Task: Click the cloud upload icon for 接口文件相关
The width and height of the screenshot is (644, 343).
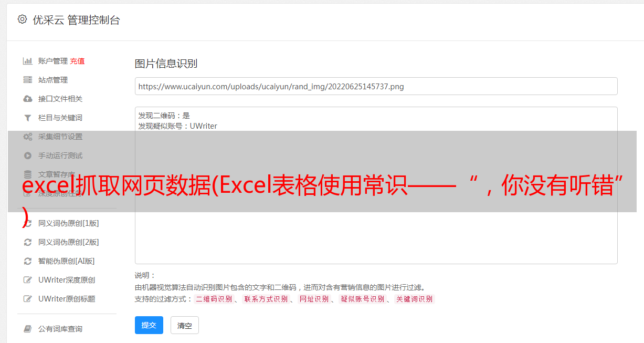Action: point(28,99)
